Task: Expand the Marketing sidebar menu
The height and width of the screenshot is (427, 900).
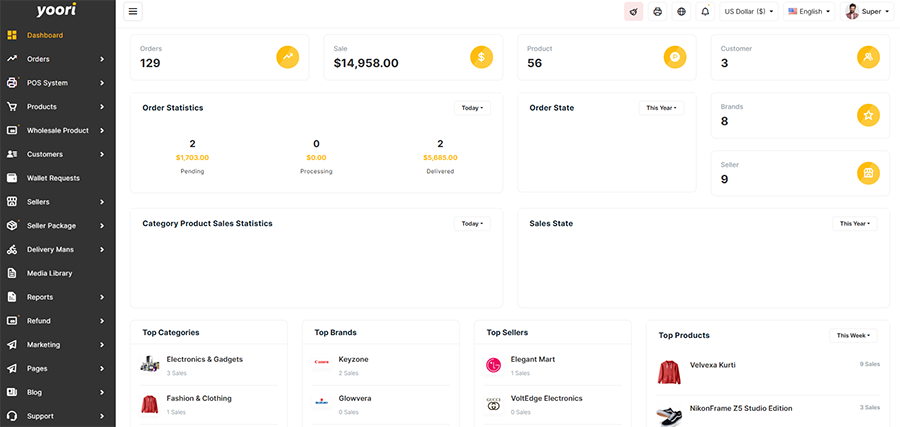Action: point(57,344)
